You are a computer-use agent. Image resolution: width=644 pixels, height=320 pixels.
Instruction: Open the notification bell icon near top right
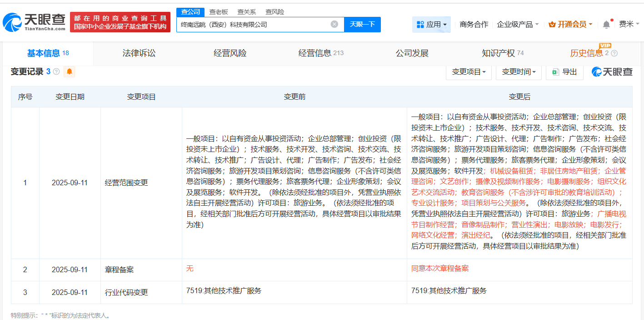[606, 24]
